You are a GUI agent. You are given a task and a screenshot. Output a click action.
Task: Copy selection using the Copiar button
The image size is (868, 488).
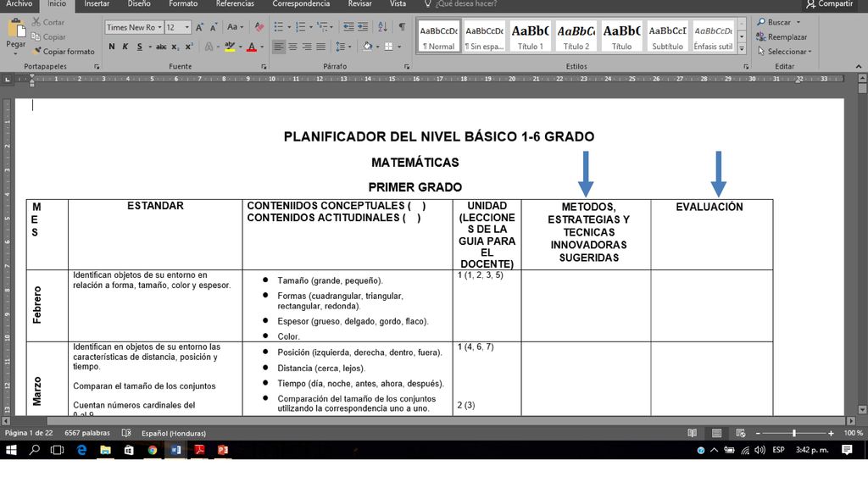[x=48, y=36]
